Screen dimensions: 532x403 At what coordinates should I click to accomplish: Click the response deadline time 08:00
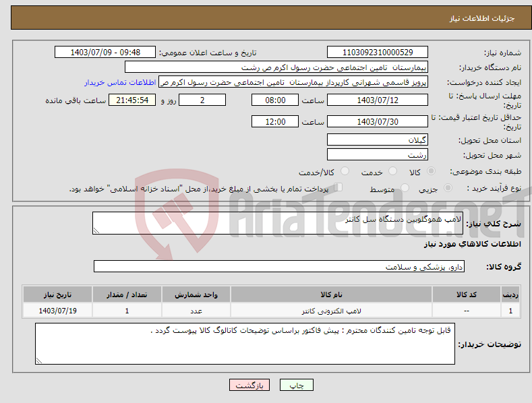(x=275, y=100)
